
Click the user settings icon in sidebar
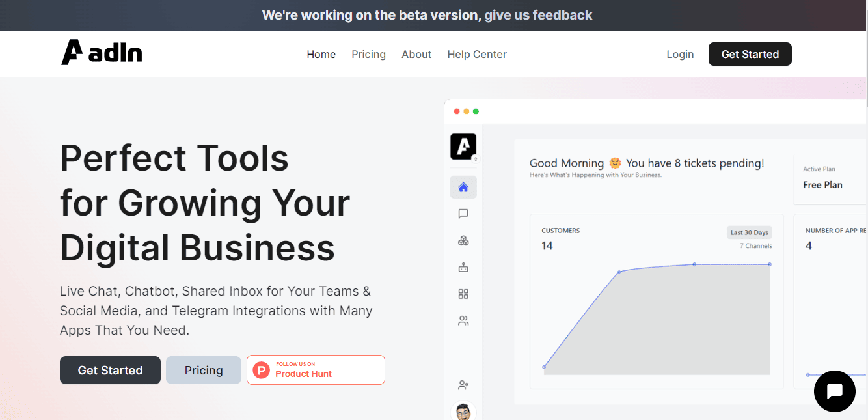point(463,385)
